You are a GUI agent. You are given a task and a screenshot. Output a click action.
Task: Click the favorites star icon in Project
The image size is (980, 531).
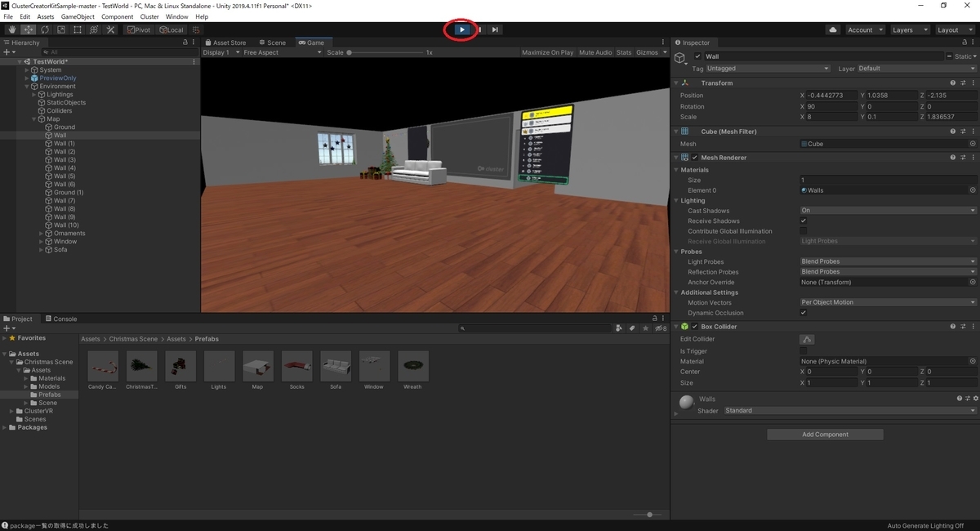[x=645, y=328]
